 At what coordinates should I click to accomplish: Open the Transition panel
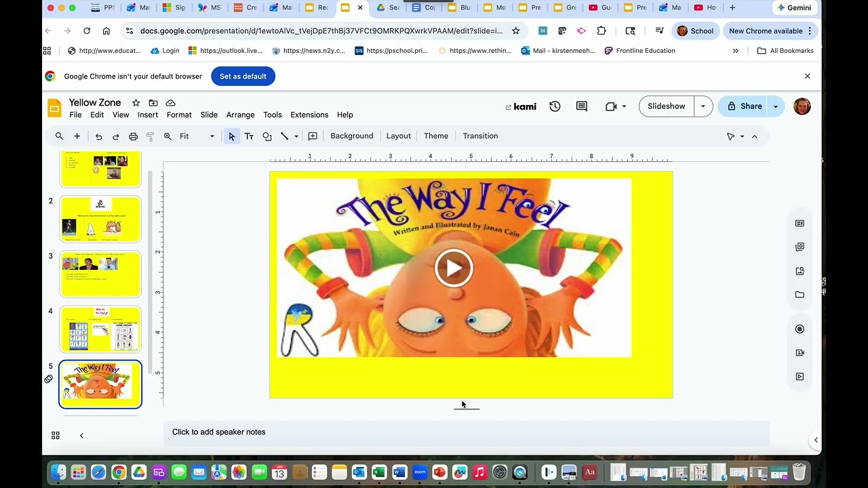click(x=480, y=136)
